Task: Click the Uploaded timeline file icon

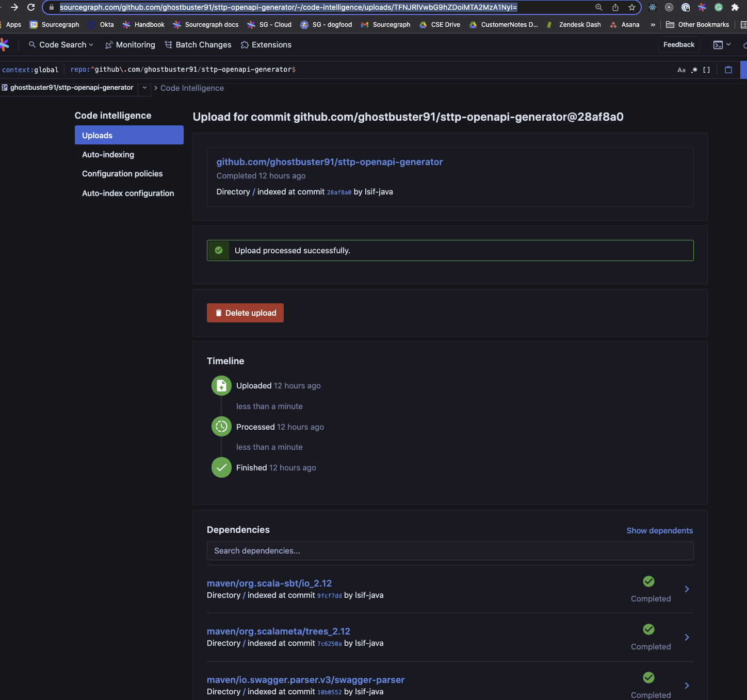Action: point(221,385)
